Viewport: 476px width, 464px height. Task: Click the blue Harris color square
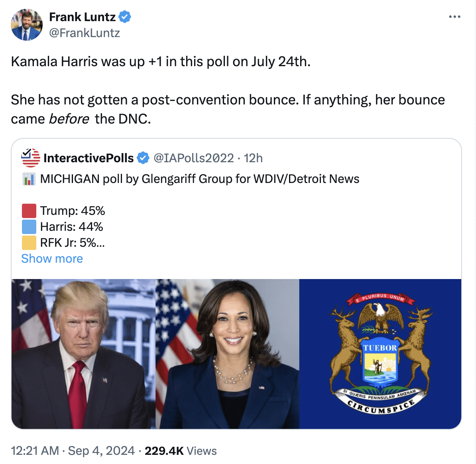pyautogui.click(x=29, y=227)
